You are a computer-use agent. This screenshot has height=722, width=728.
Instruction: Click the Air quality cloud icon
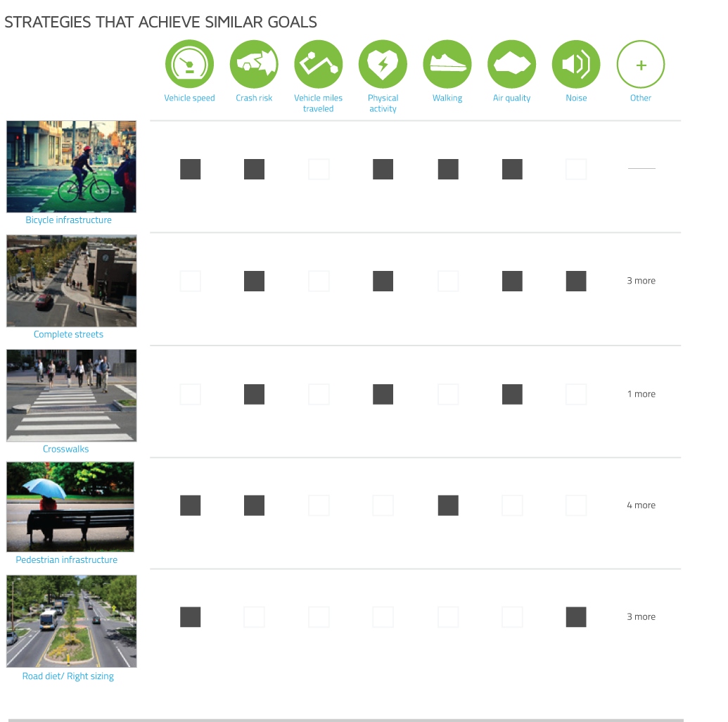(x=511, y=64)
